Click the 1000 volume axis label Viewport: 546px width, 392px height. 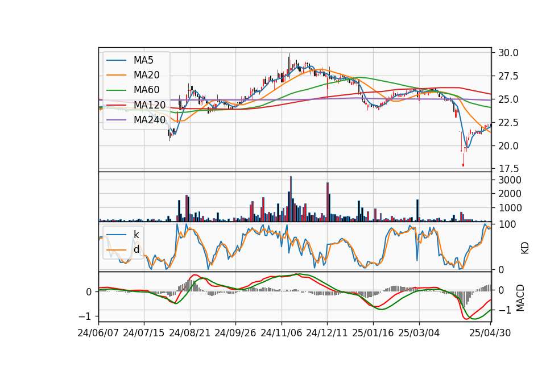coord(510,208)
